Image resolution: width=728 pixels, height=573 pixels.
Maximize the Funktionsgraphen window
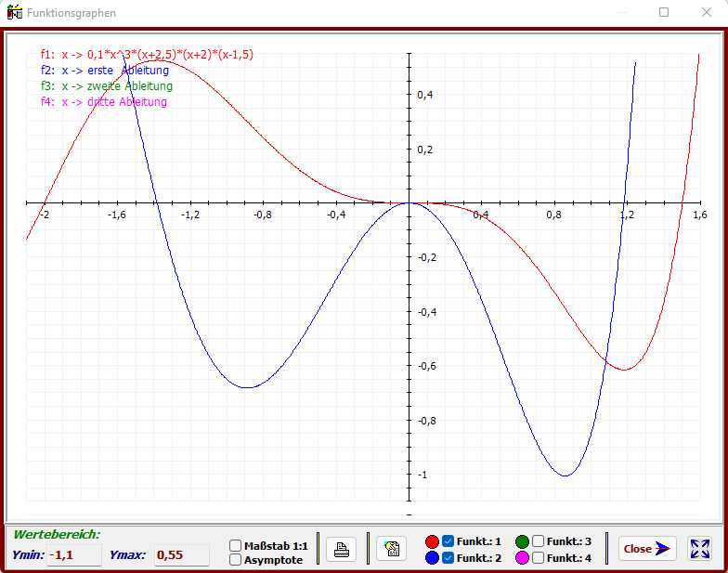tap(664, 13)
